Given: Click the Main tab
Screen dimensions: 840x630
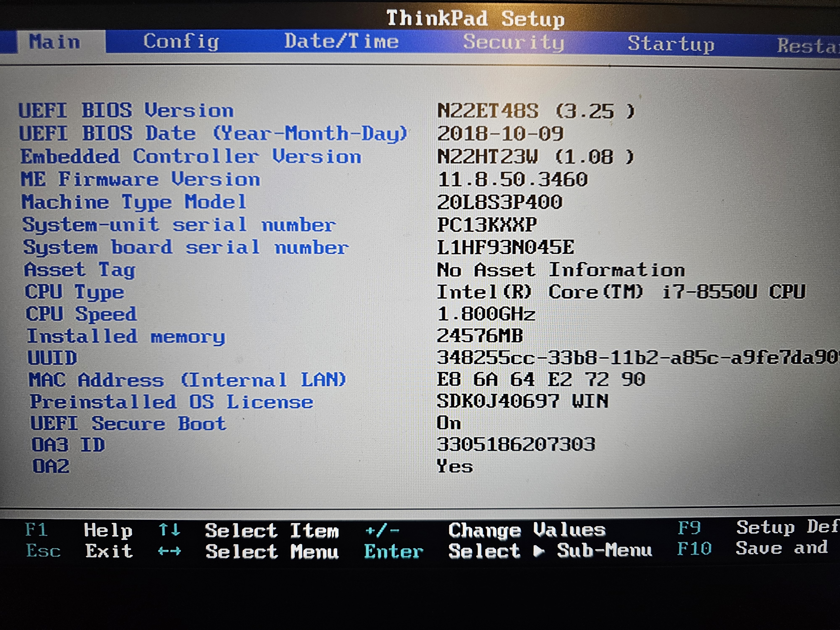Looking at the screenshot, I should point(55,41).
